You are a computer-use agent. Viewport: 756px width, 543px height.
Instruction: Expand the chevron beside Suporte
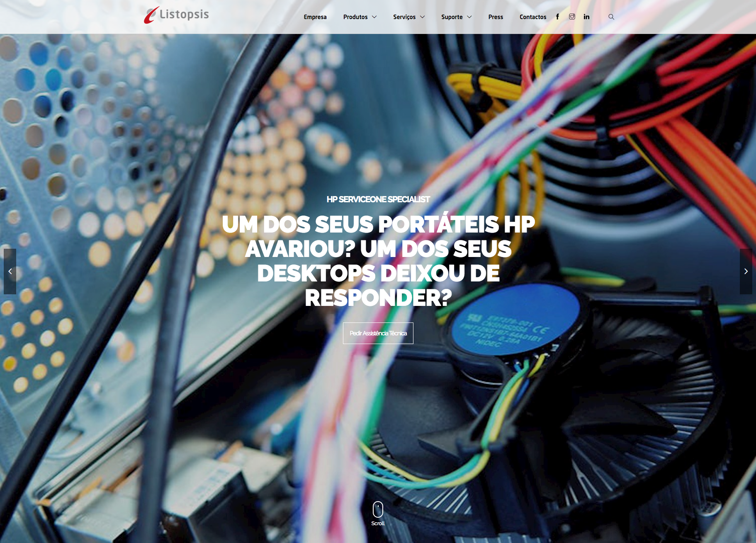(x=469, y=17)
